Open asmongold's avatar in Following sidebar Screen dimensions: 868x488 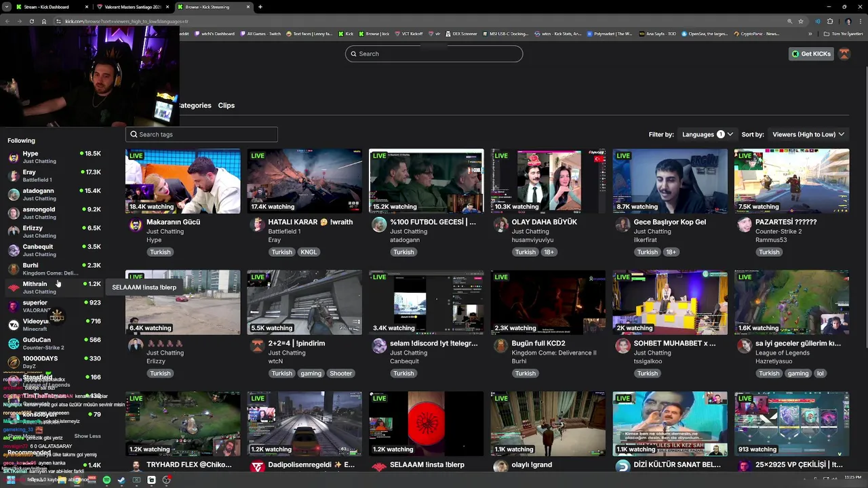[x=14, y=213]
